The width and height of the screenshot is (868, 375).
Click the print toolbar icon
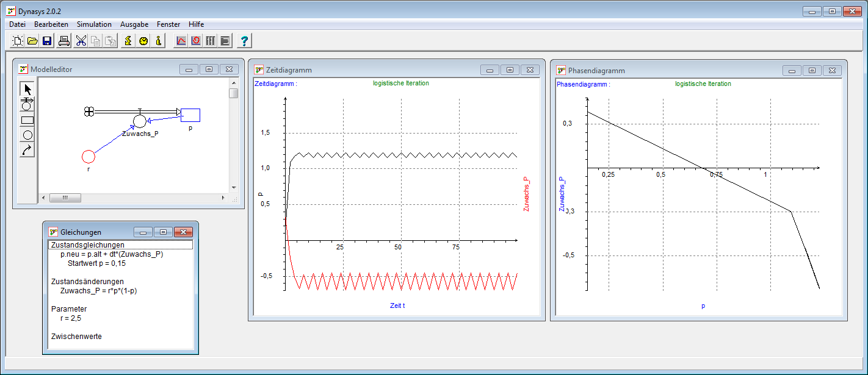(64, 41)
